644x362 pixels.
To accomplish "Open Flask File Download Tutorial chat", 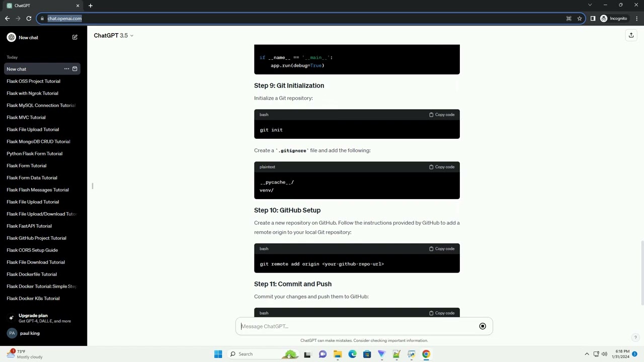I will (36, 262).
